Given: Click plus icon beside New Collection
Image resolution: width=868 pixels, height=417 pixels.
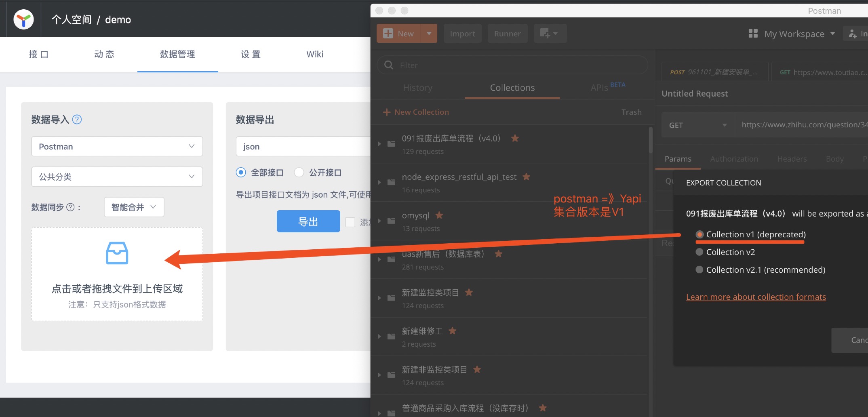Looking at the screenshot, I should click(387, 112).
